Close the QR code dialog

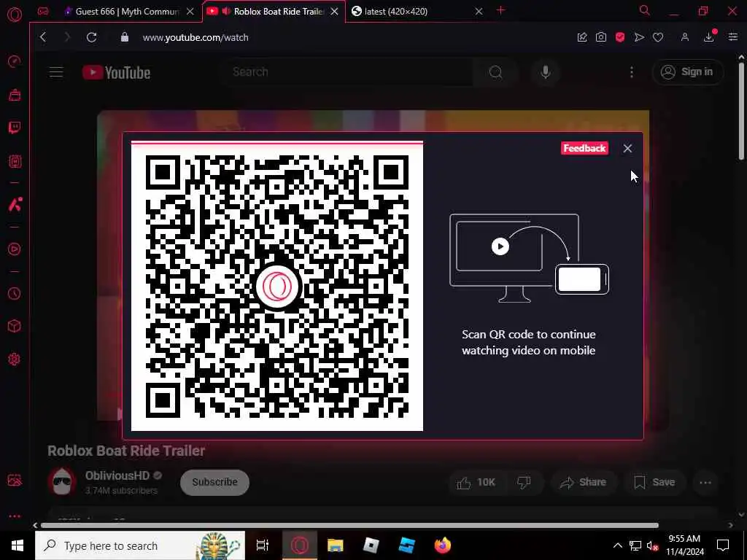click(x=627, y=148)
